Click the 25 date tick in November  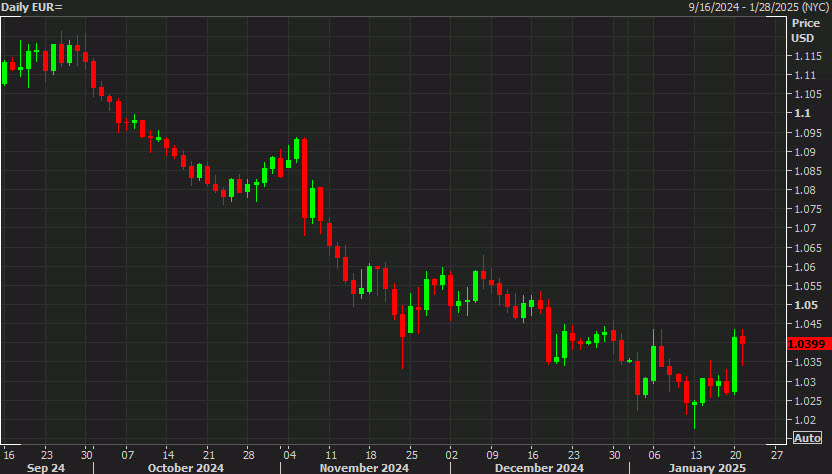coord(412,455)
